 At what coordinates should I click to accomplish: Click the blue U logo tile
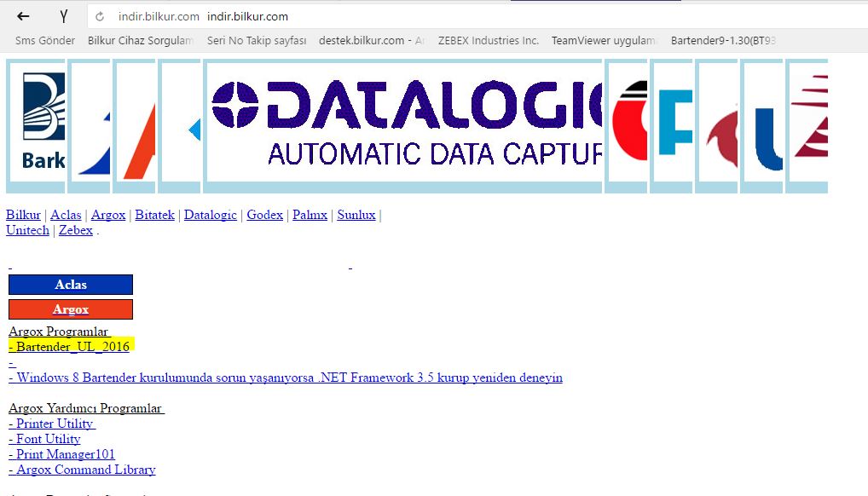(761, 126)
